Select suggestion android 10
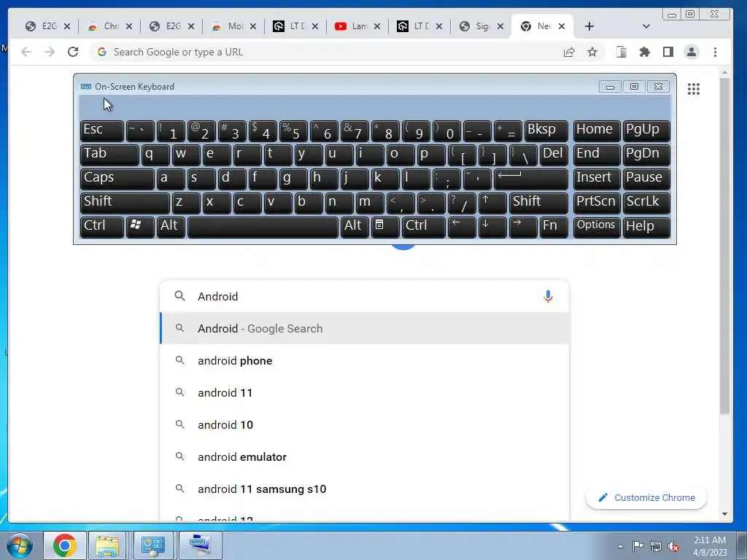This screenshot has width=747, height=560. (x=365, y=425)
